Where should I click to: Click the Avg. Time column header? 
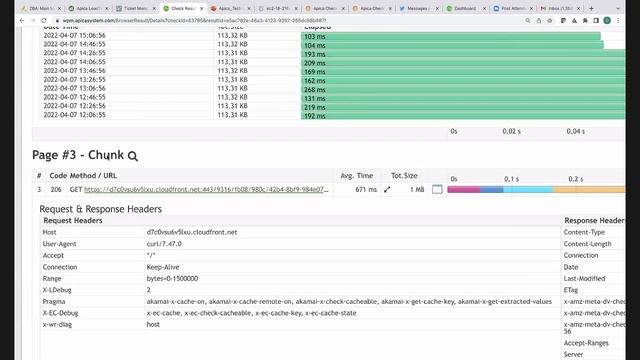tap(357, 176)
